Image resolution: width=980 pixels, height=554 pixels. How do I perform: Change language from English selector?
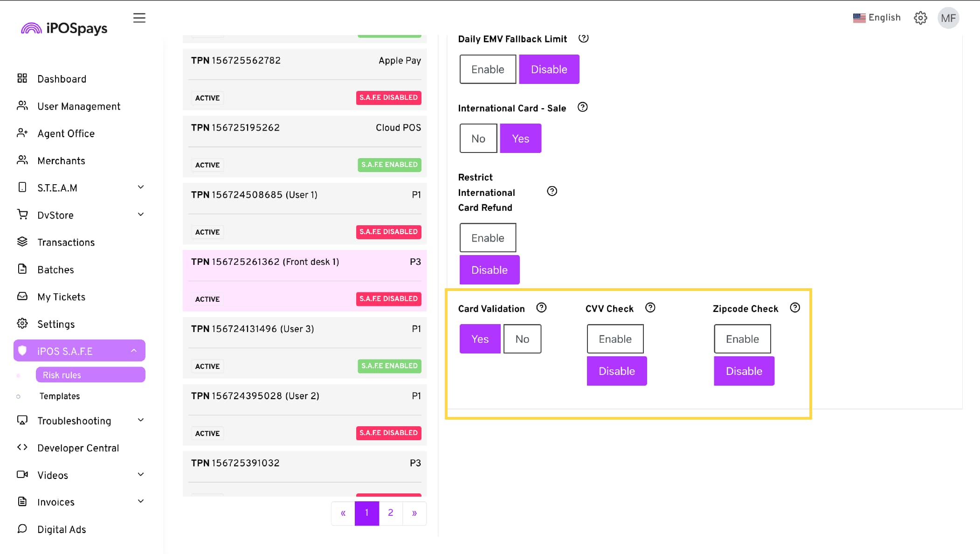click(x=876, y=18)
